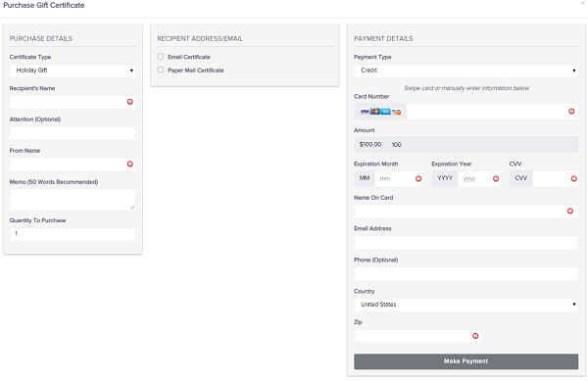
Task: Click the swipe card instruction text
Action: 466,88
